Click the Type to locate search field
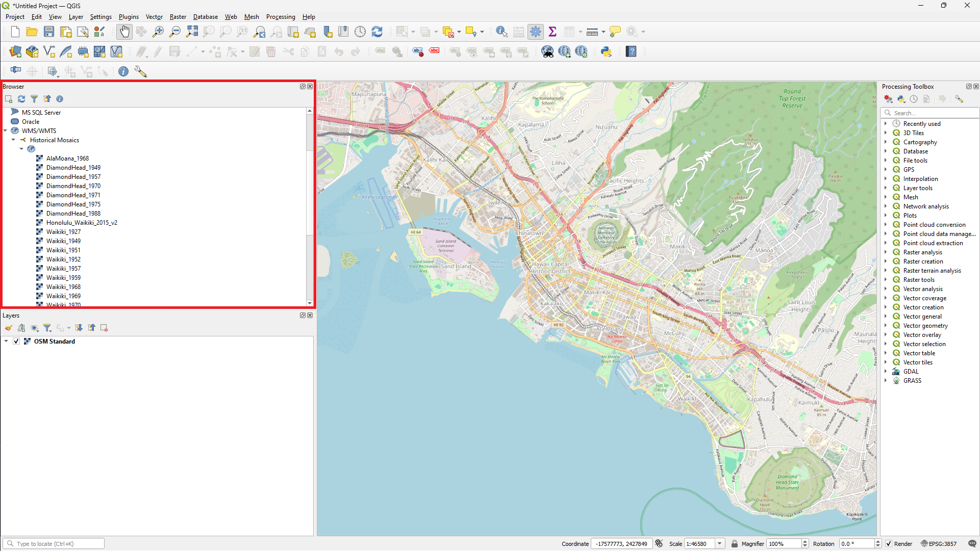980x551 pixels. (x=54, y=544)
